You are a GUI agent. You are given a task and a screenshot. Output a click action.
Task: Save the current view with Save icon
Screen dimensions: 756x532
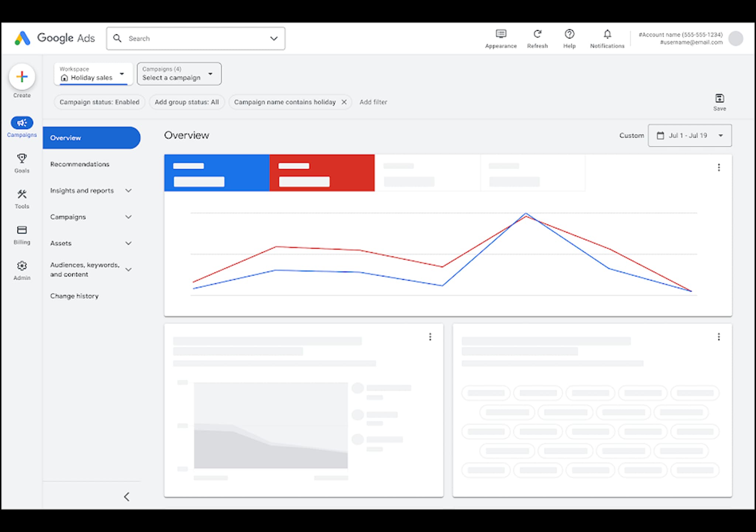719,99
